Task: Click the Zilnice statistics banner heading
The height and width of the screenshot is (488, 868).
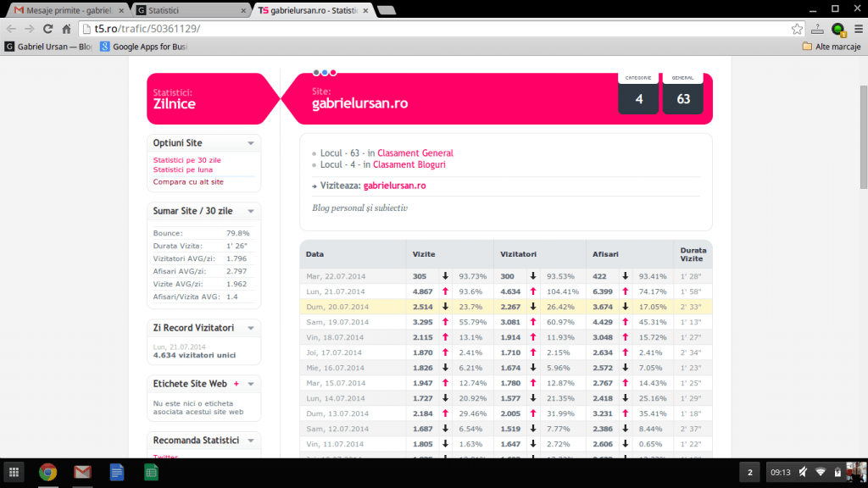Action: coord(175,104)
